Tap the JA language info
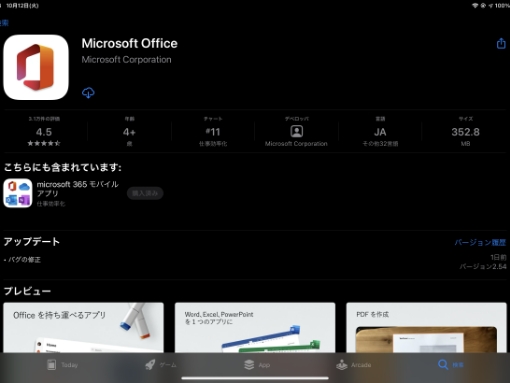 click(380, 132)
